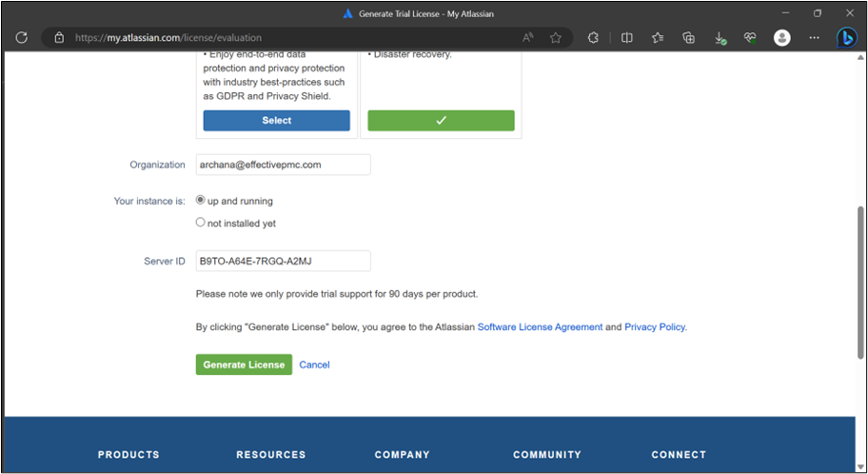Click the 'Server ID' field label

pos(165,261)
